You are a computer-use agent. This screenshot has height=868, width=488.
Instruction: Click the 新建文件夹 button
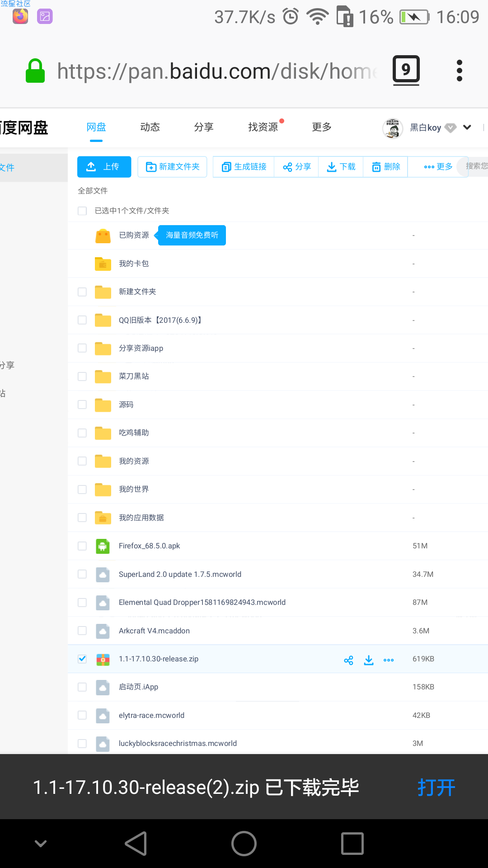point(172,167)
